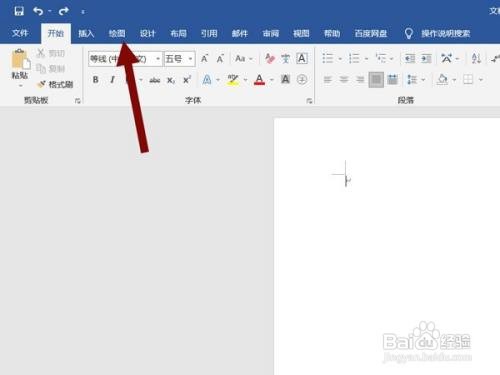Select the 开始 (Home) ribbon tab
Viewport: 500px width, 375px height.
point(56,33)
